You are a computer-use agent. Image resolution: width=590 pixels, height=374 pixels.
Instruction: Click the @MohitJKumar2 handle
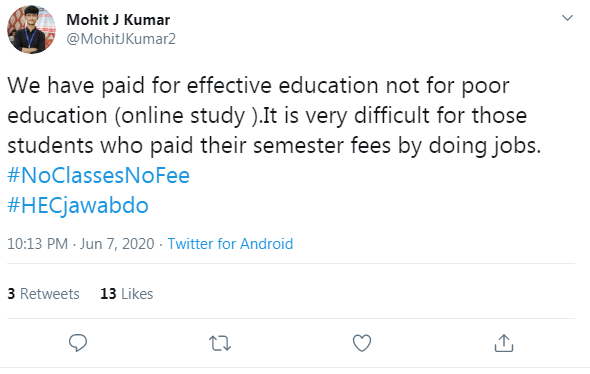point(121,39)
